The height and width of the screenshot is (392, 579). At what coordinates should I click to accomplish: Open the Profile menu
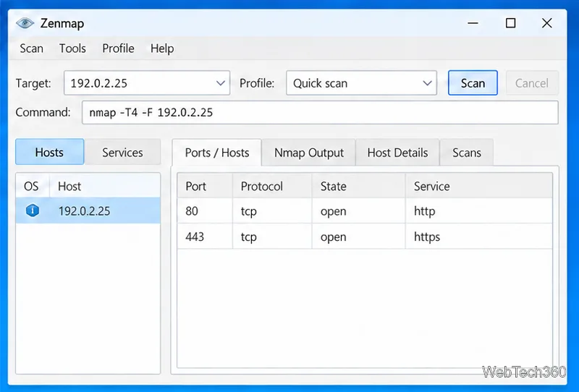tap(118, 48)
